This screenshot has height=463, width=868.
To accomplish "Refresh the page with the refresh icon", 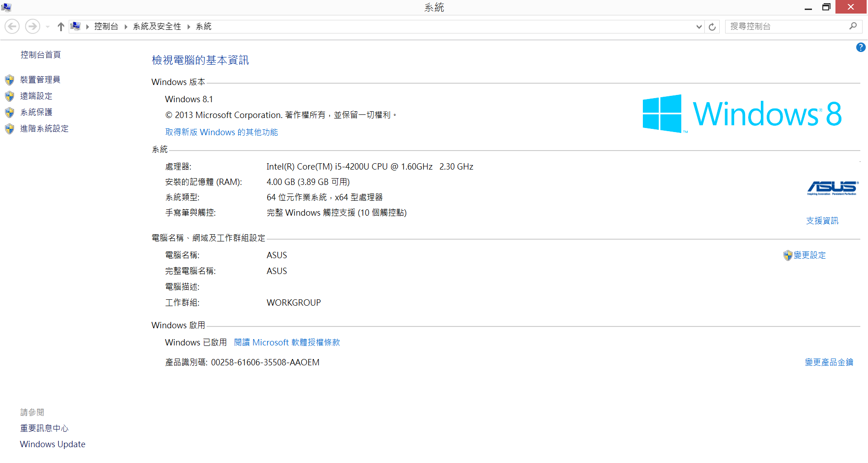I will click(x=712, y=27).
